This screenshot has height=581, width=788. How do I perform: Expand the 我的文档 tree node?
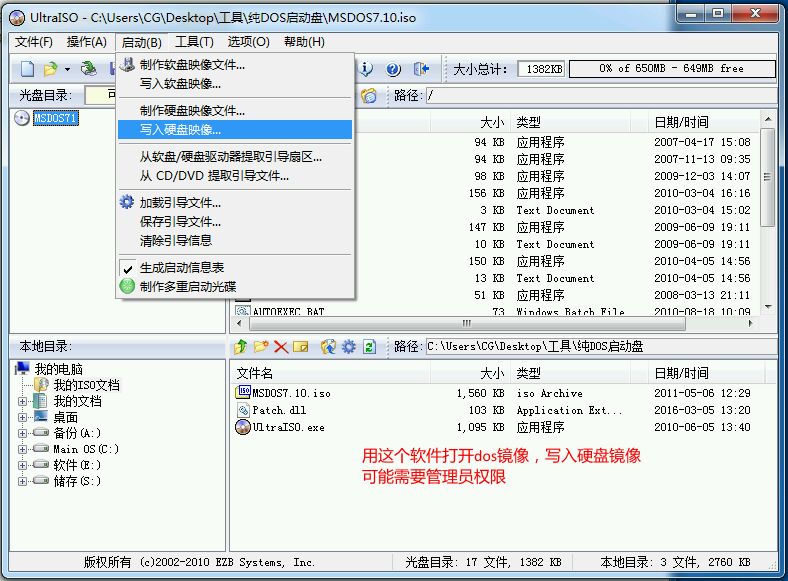pos(22,401)
